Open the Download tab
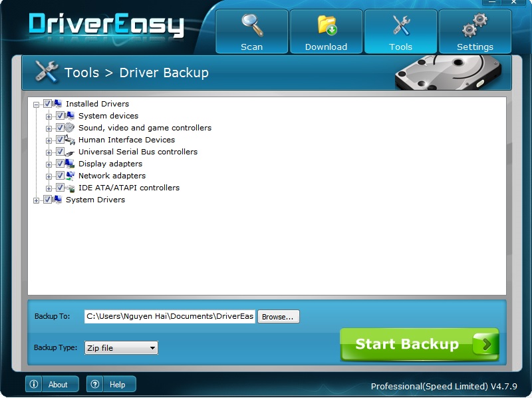The width and height of the screenshot is (532, 398). pos(326,31)
